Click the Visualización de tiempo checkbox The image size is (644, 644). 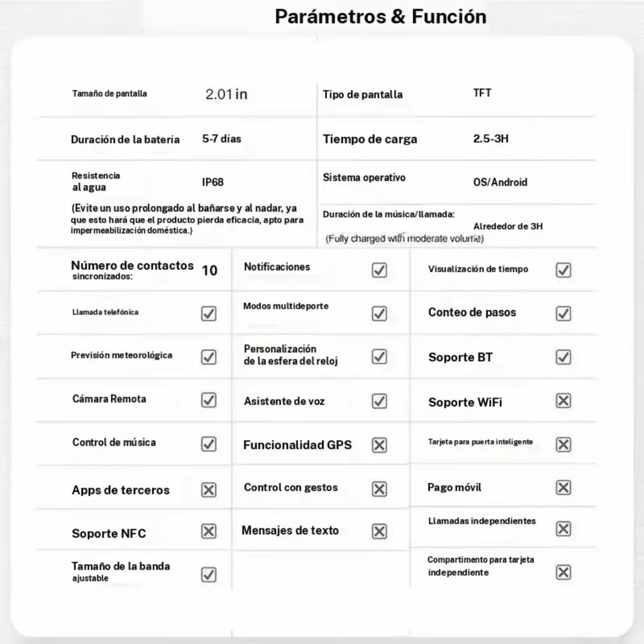pyautogui.click(x=563, y=270)
